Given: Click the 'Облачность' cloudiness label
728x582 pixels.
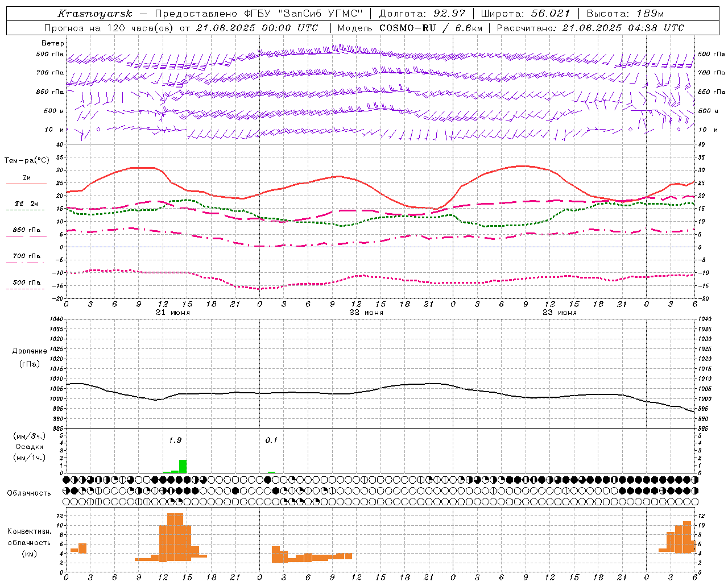Looking at the screenshot, I should click(29, 493).
